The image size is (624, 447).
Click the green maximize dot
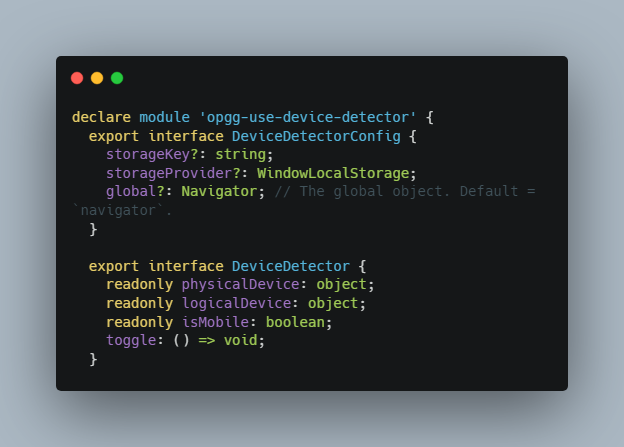pos(117,78)
